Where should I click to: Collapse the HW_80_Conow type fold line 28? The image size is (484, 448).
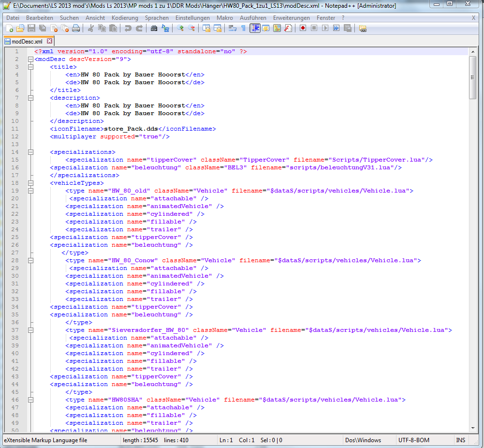pos(30,261)
